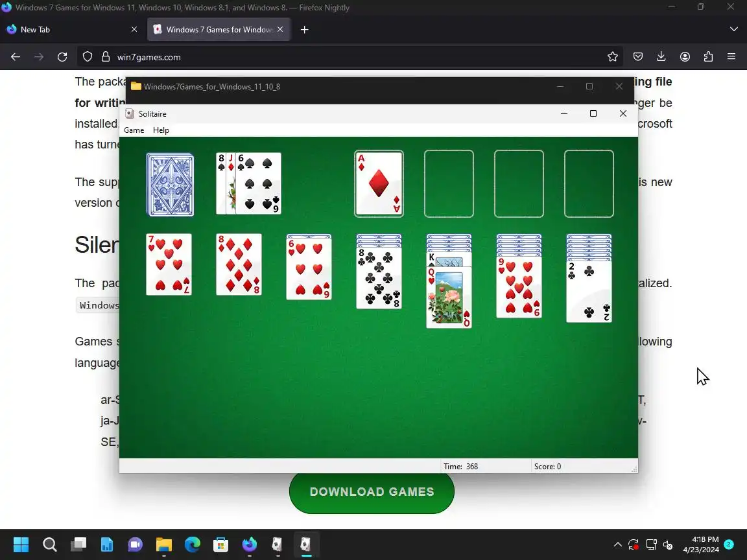Close the Windows 7 Games tab
This screenshot has height=560, width=747.
[280, 30]
